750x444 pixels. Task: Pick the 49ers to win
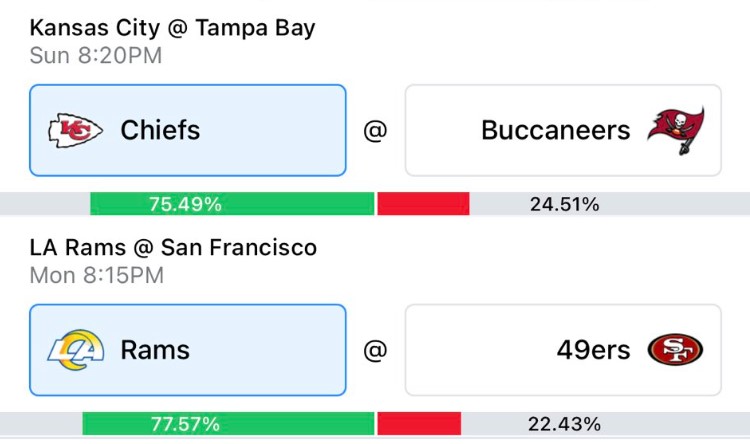(563, 350)
